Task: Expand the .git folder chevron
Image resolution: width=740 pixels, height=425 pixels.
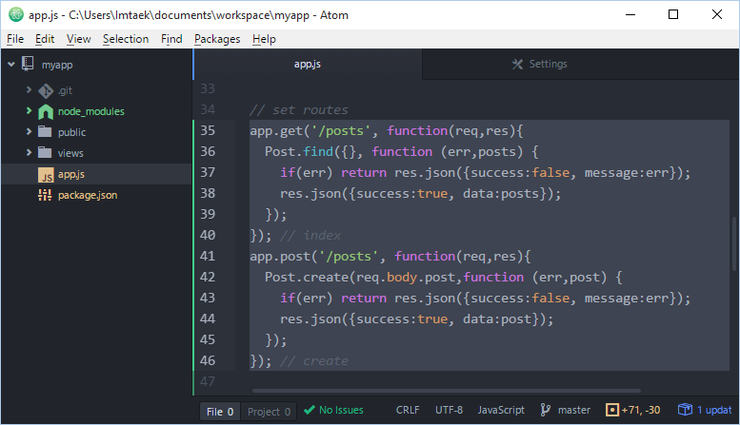Action: [29, 90]
